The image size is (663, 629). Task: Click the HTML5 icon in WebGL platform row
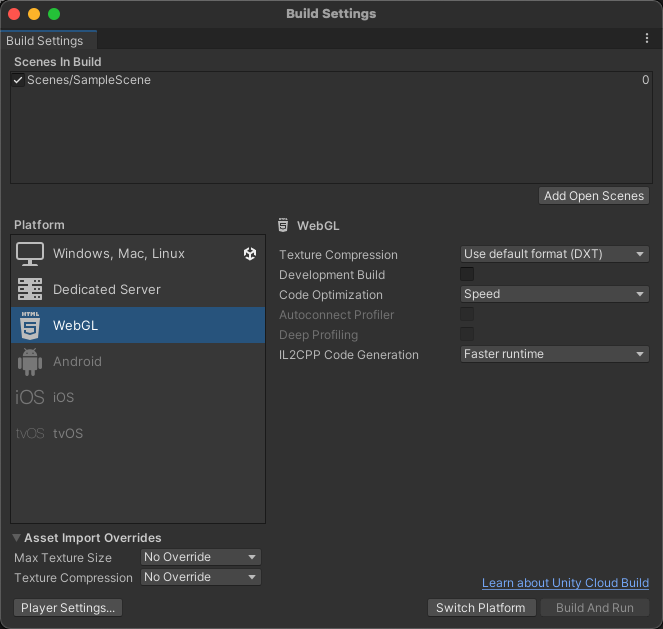(30, 325)
